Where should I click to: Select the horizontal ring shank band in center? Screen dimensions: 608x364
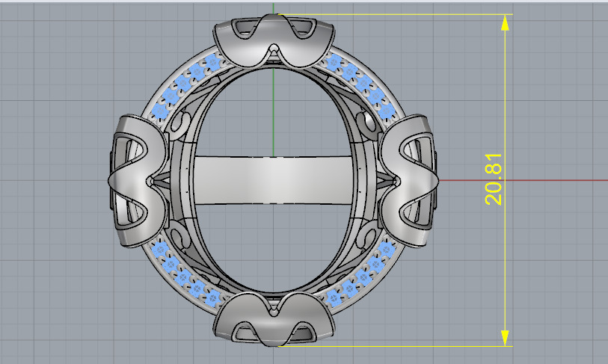click(274, 180)
